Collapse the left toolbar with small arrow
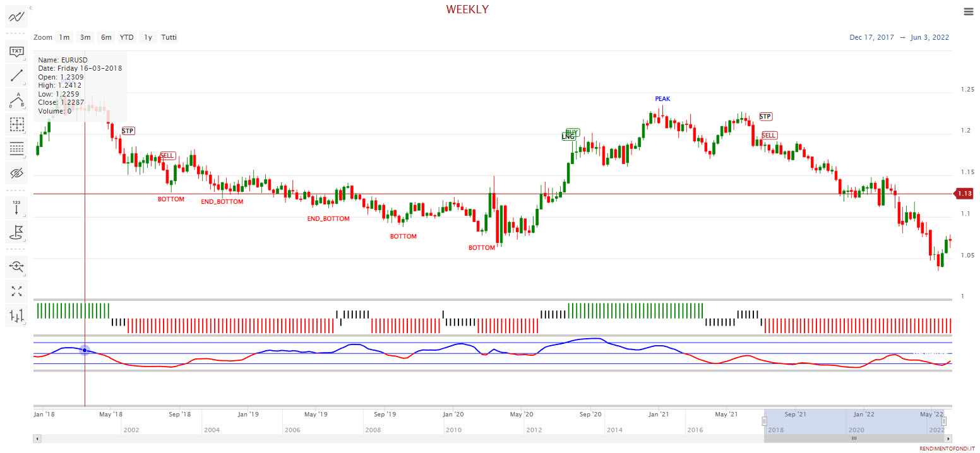Image resolution: width=980 pixels, height=453 pixels. point(31,8)
